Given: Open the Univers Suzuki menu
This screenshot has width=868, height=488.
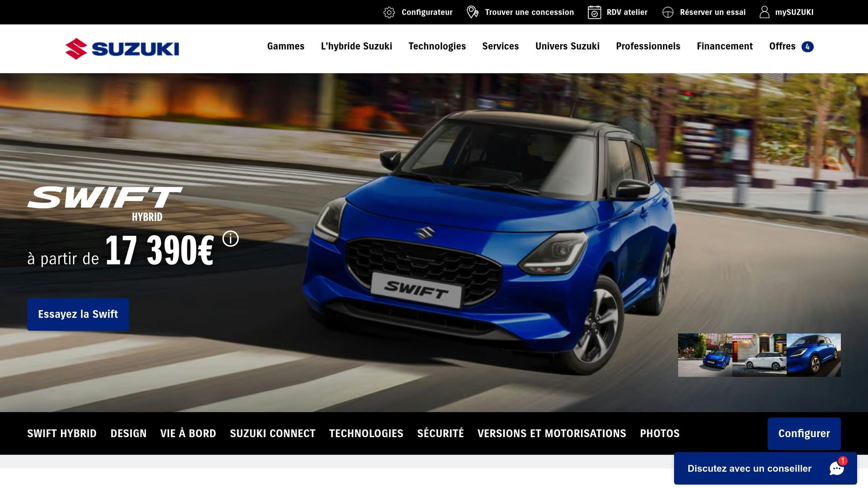Looking at the screenshot, I should (567, 46).
